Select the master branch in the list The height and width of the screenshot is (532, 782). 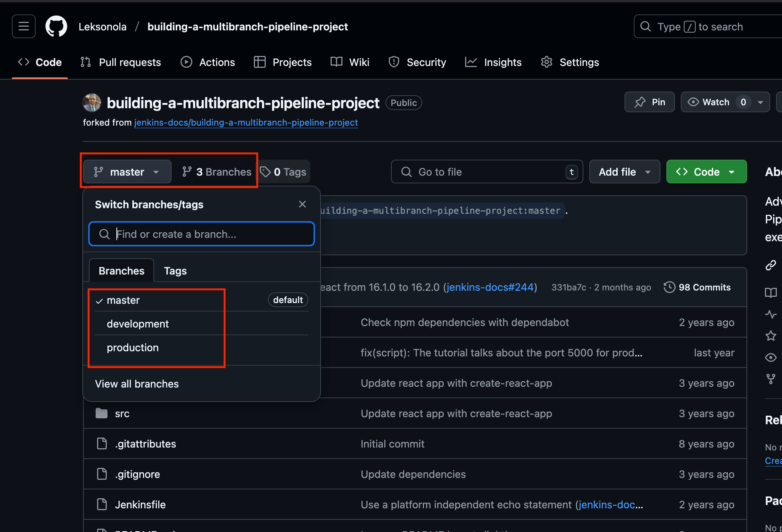click(x=202, y=300)
